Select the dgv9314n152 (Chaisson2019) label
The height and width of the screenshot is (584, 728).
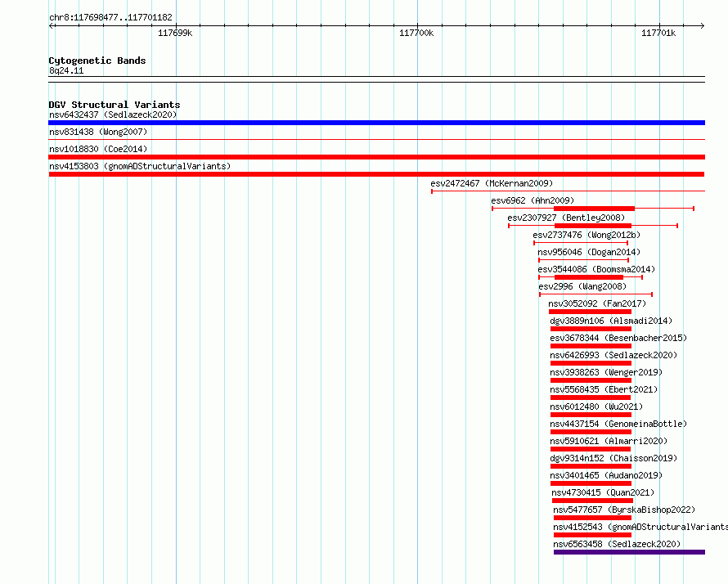613,458
